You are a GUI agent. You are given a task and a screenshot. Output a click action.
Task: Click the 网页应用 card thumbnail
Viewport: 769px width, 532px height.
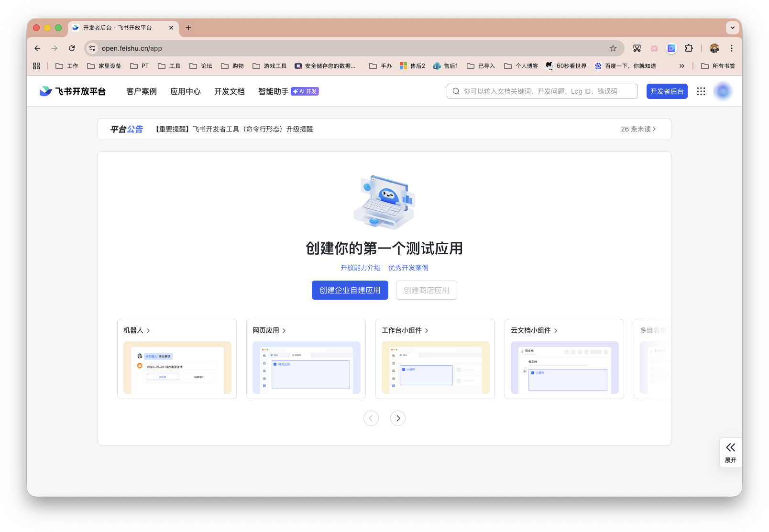(306, 368)
